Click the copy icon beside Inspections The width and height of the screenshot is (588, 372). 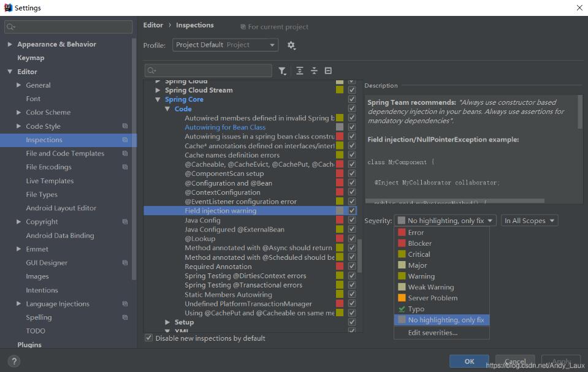(x=125, y=140)
